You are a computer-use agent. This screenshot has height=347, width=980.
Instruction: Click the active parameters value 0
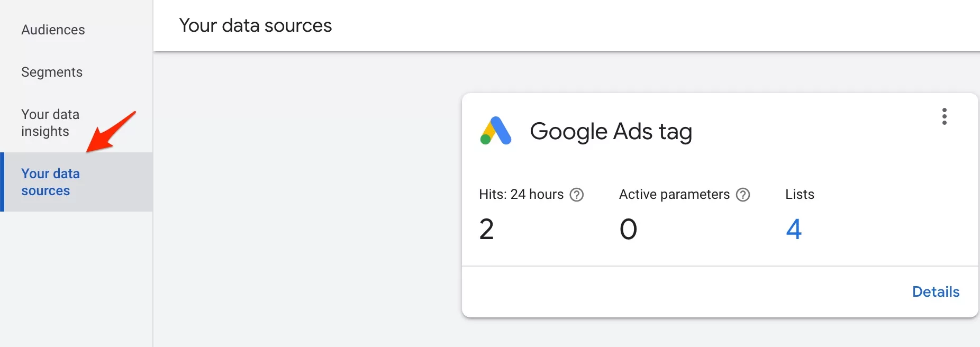[629, 229]
